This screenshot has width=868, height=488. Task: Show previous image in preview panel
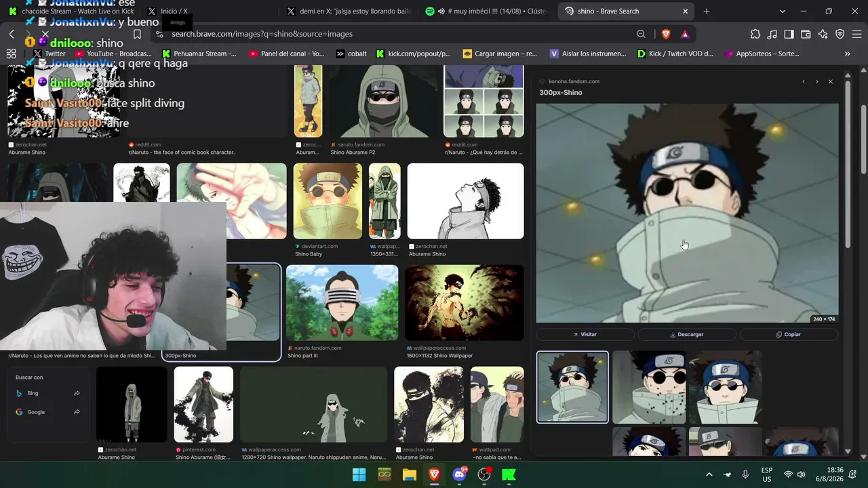coord(804,81)
